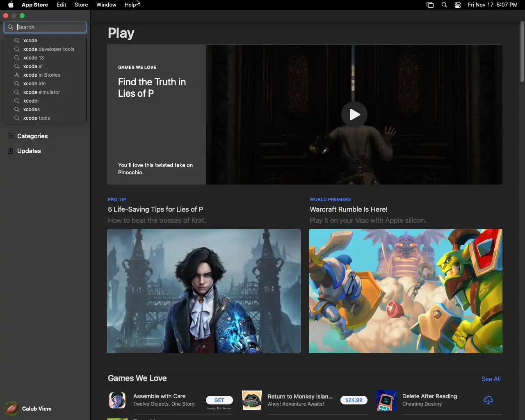Viewport: 525px width, 420px height.
Task: Click the 'Play' page heading
Action: coord(121,33)
